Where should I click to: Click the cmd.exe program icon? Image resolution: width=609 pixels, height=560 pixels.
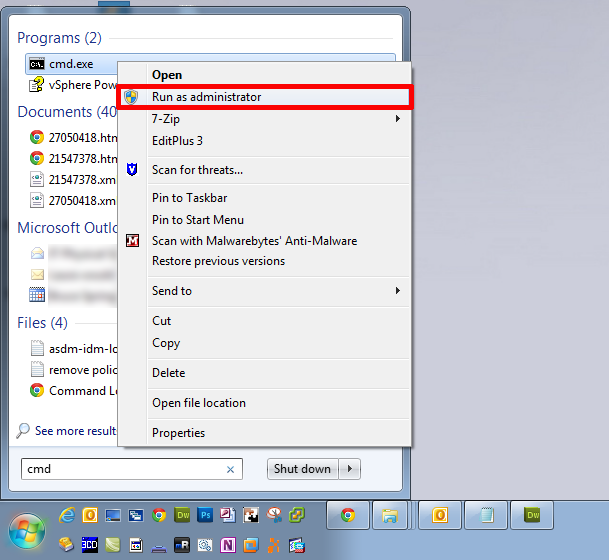(37, 64)
